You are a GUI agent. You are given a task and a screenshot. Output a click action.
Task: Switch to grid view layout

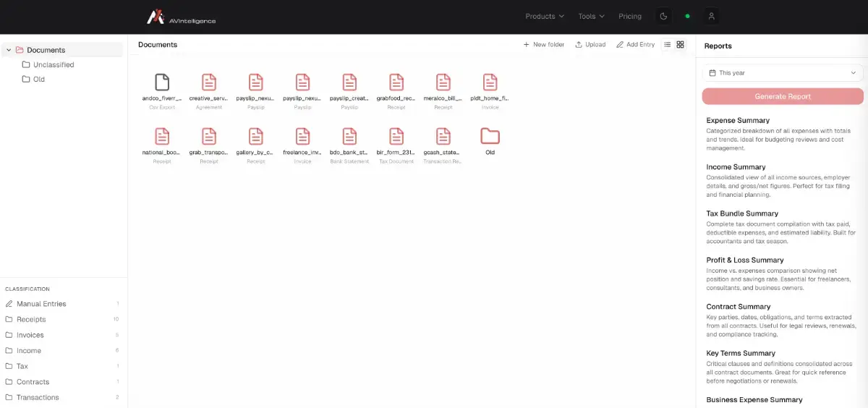680,45
